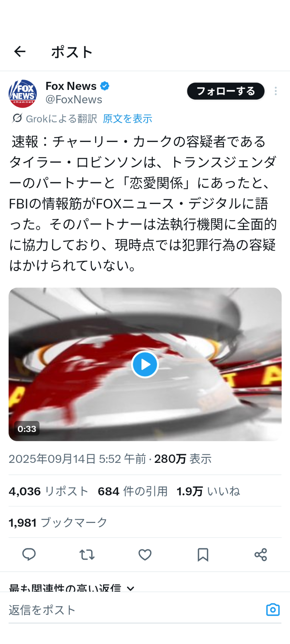The width and height of the screenshot is (290, 644).
Task: Play the video with play button
Action: point(145,364)
